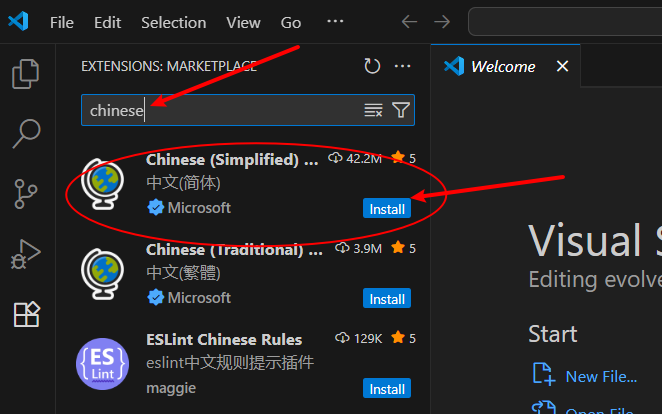
Task: Clear extensions search results
Action: pos(373,110)
